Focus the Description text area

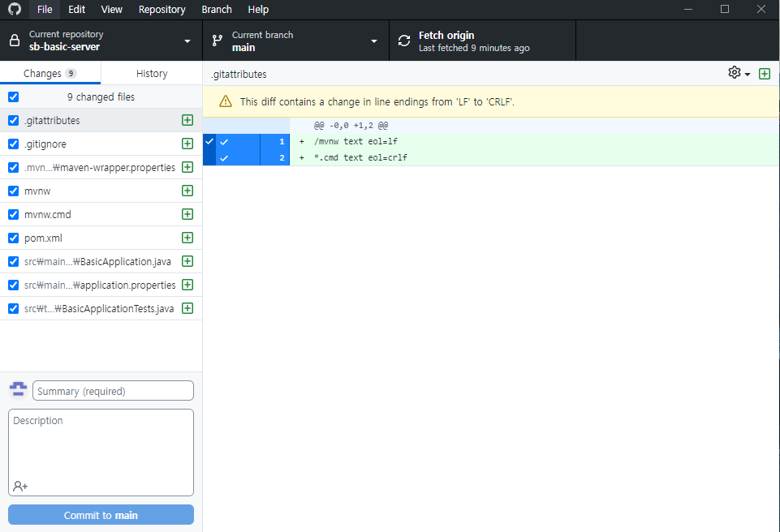pos(101,452)
